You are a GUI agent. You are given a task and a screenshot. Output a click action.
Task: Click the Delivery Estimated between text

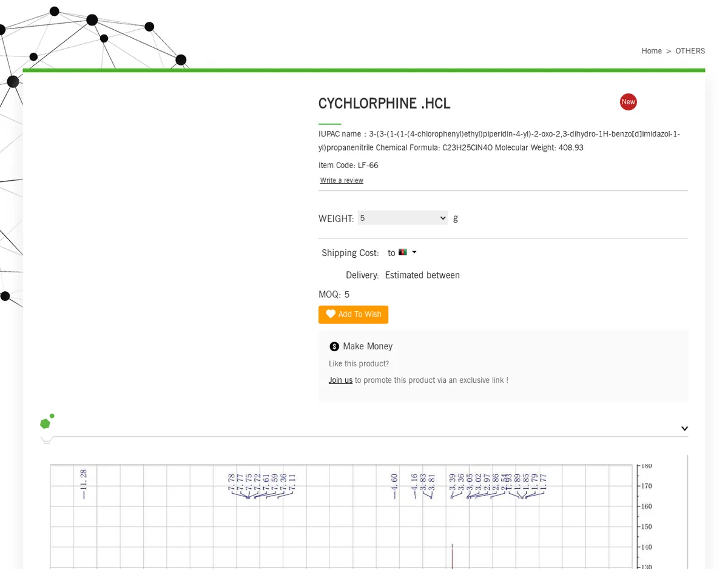point(403,275)
